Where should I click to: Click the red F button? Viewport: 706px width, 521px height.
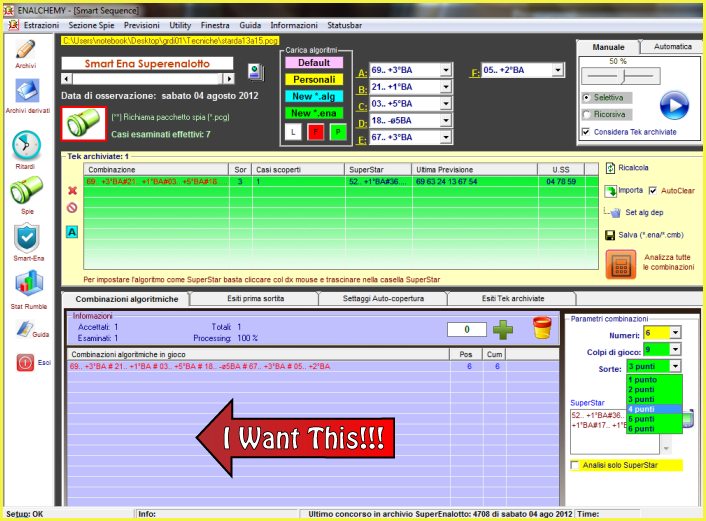click(316, 132)
